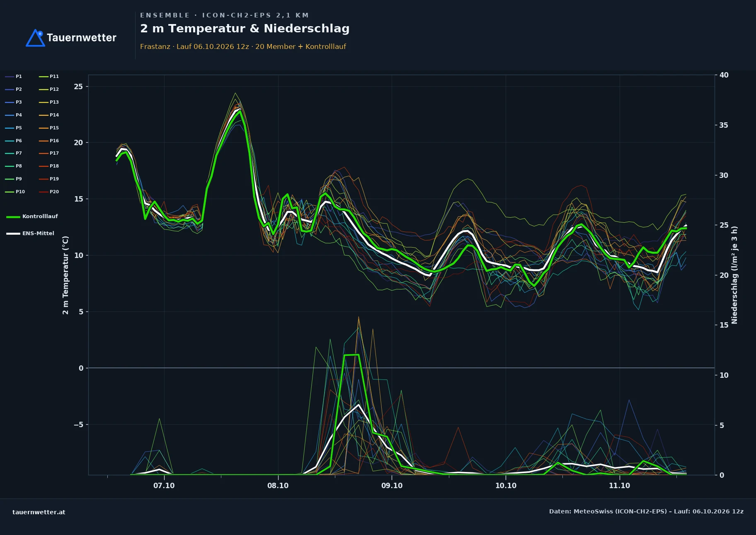
Task: Select the P1 legend entry
Action: [x=14, y=76]
